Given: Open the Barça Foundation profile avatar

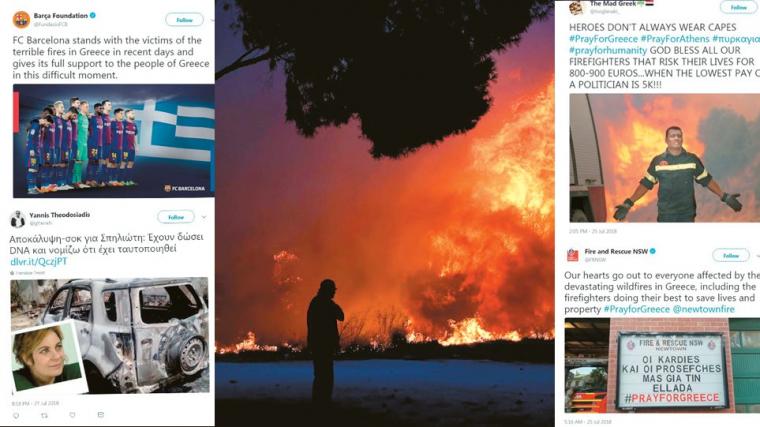Looking at the screenshot, I should pos(21,20).
